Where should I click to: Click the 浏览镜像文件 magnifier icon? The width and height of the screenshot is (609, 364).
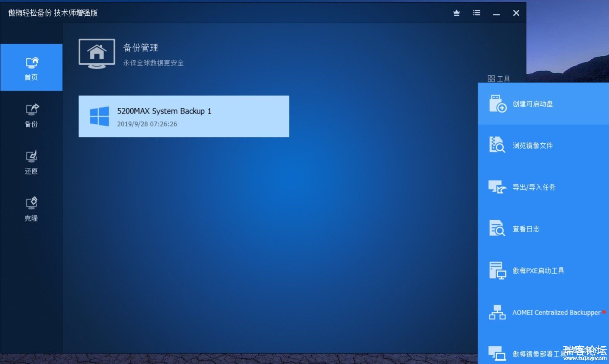[x=497, y=145]
